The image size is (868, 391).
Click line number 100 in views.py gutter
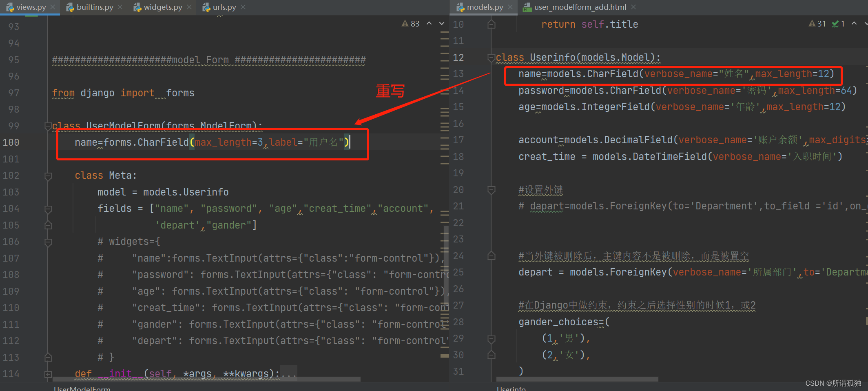[x=11, y=142]
